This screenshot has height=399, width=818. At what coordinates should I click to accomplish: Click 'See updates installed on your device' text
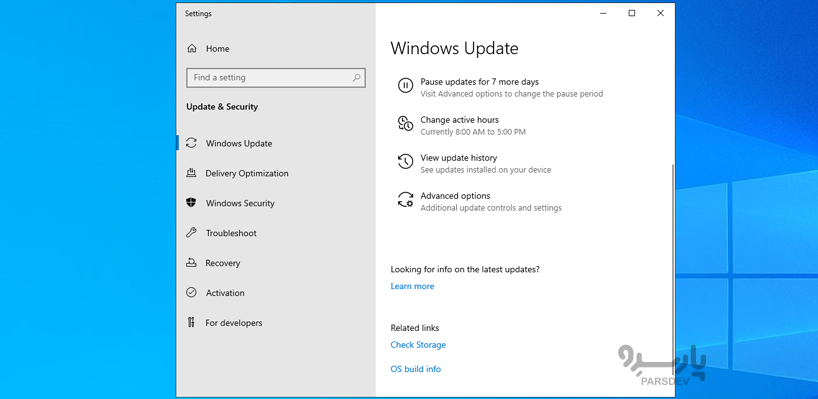coord(486,170)
